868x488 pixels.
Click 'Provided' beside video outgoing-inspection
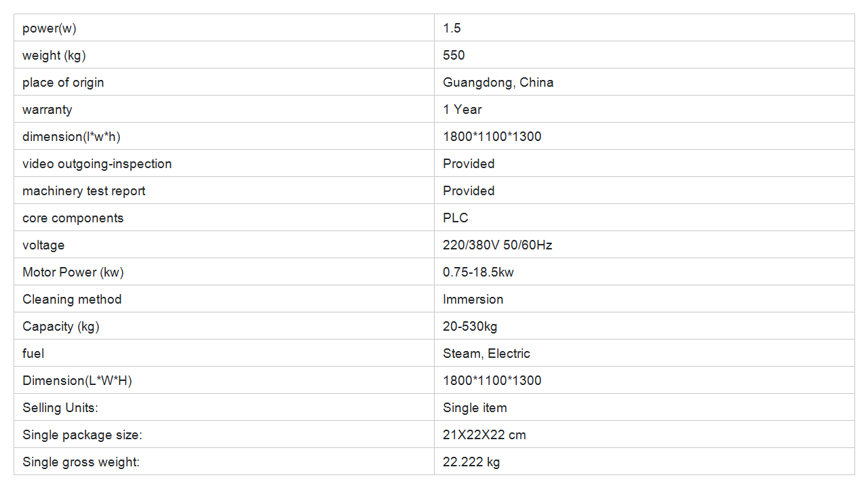[469, 163]
